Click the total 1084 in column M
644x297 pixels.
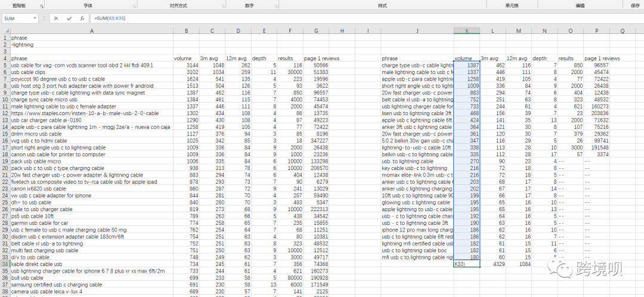click(518, 264)
